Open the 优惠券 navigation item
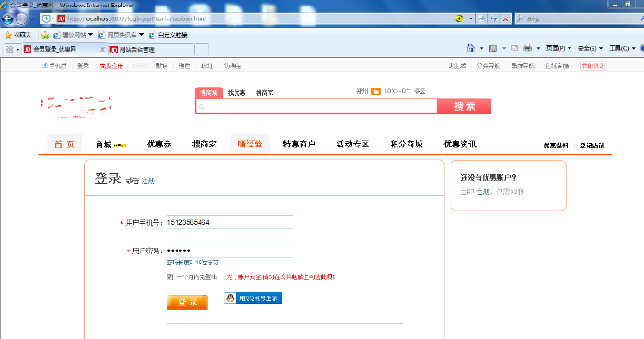This screenshot has width=644, height=339. pyautogui.click(x=159, y=145)
